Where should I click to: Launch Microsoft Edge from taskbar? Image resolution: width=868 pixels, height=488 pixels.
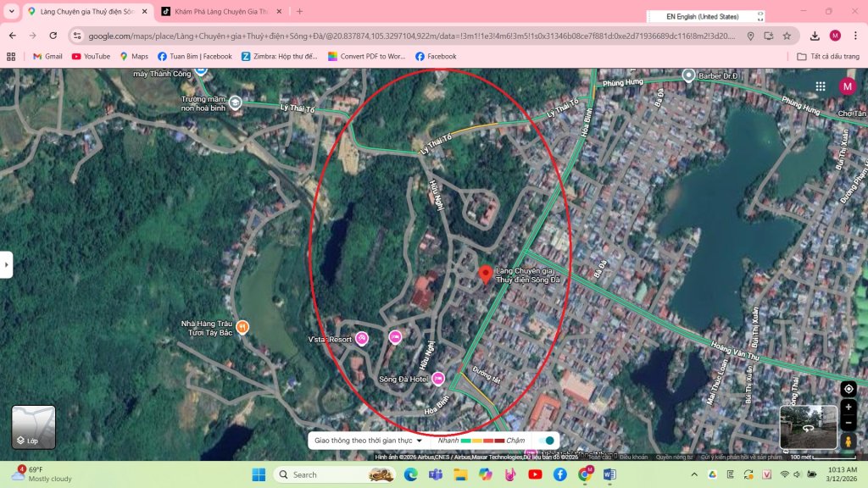(410, 474)
